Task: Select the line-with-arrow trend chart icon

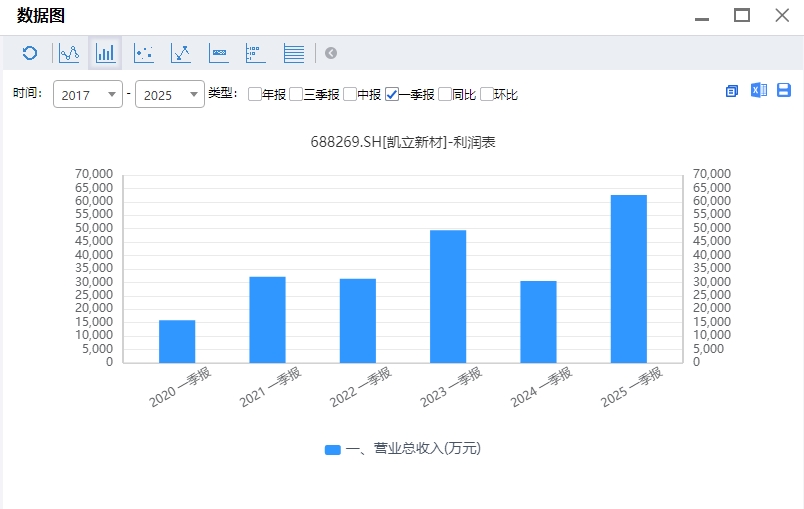Action: point(181,53)
